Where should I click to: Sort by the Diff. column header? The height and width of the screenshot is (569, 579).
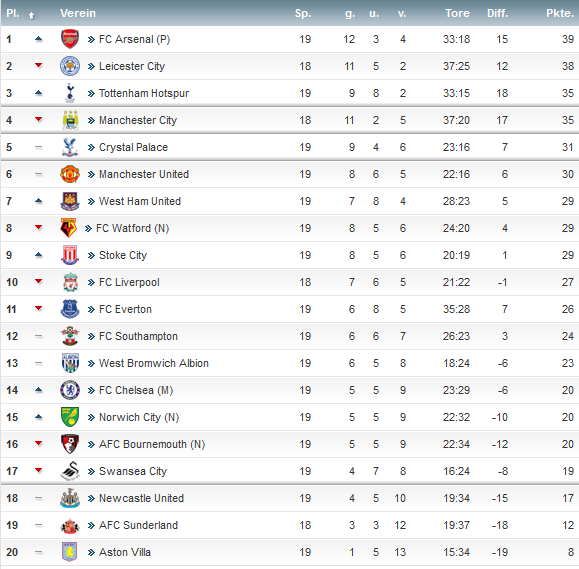point(497,13)
